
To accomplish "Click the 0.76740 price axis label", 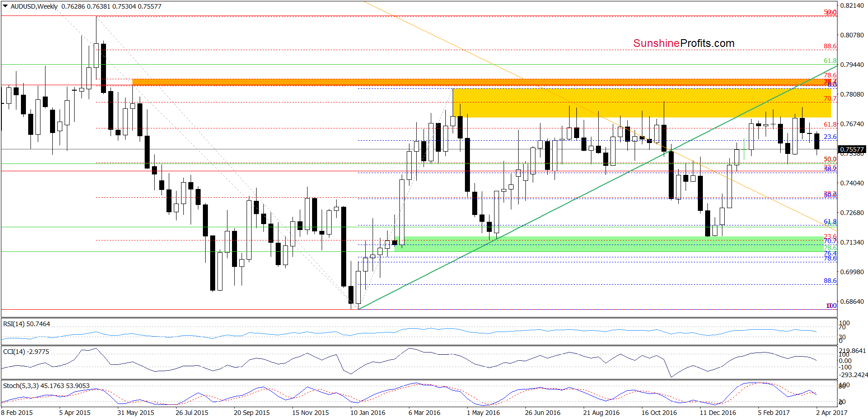I will point(852,124).
